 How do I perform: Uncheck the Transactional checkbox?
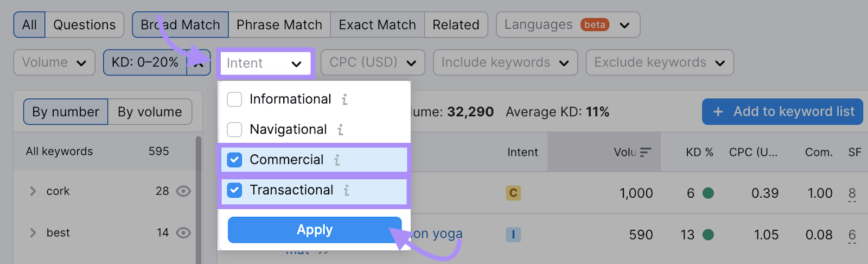(x=234, y=190)
